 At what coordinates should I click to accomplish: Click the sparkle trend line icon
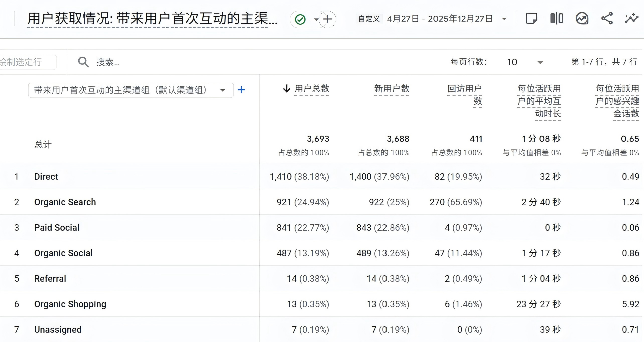pos(631,19)
